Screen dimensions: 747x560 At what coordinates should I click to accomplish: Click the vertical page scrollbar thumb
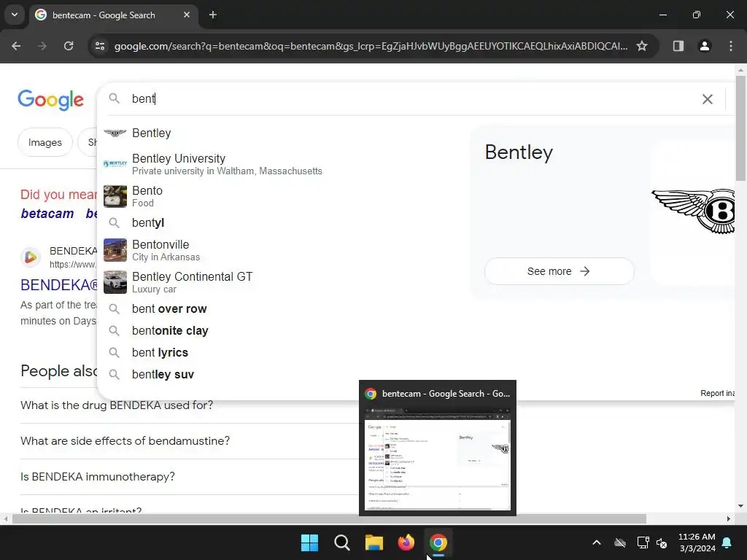[741, 128]
